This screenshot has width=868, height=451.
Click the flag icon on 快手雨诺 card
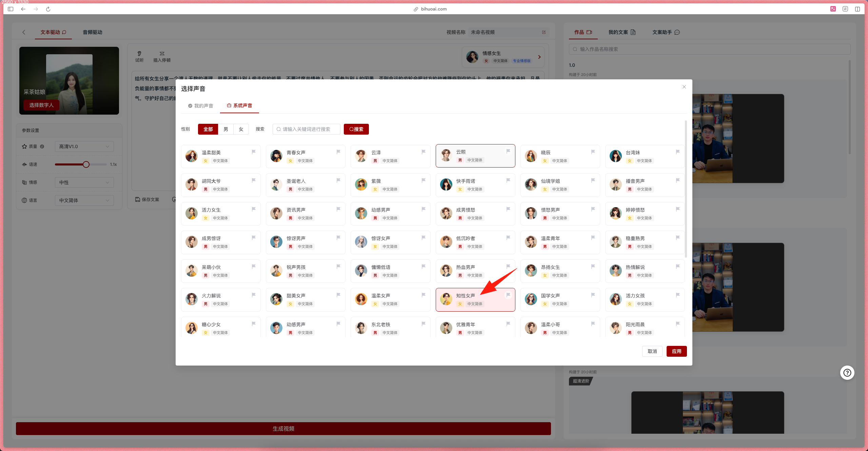pos(508,180)
